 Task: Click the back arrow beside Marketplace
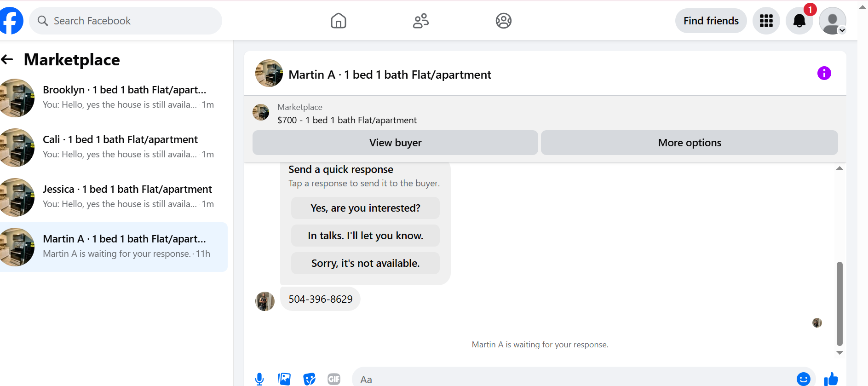tap(7, 59)
